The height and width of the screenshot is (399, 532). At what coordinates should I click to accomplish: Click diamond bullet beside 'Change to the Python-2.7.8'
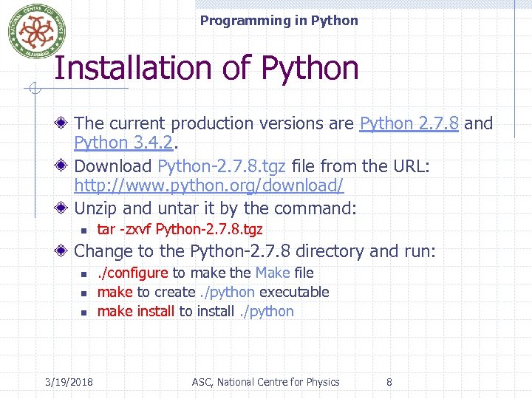pyautogui.click(x=61, y=250)
